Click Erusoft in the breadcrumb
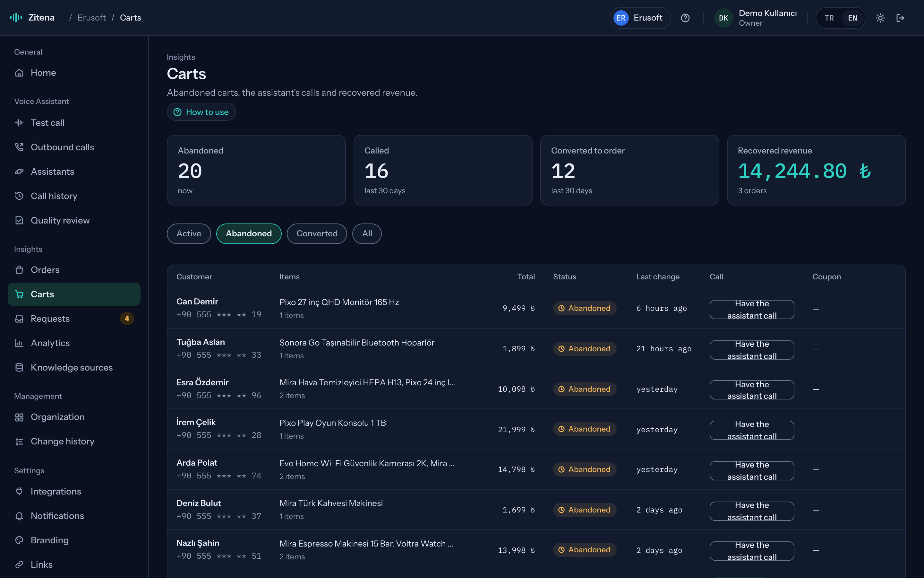This screenshot has width=924, height=578. coord(92,18)
